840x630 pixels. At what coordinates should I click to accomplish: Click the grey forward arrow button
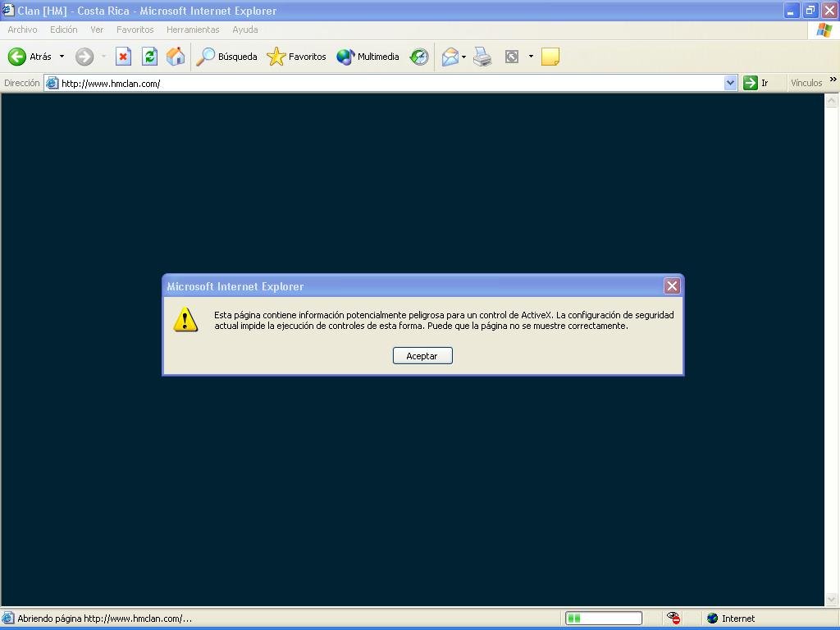point(84,57)
